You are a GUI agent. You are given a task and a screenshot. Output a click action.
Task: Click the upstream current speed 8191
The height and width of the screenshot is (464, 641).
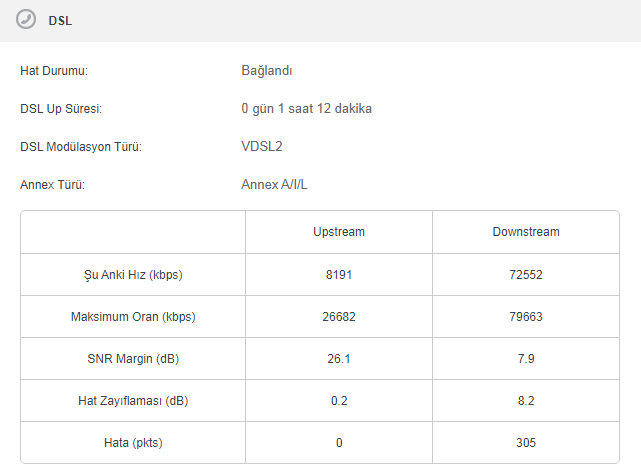click(339, 275)
